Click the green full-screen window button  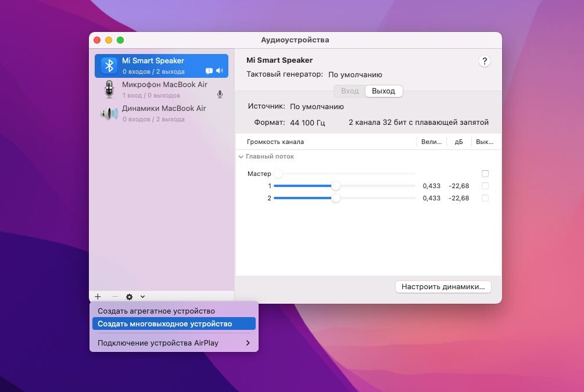click(x=120, y=40)
